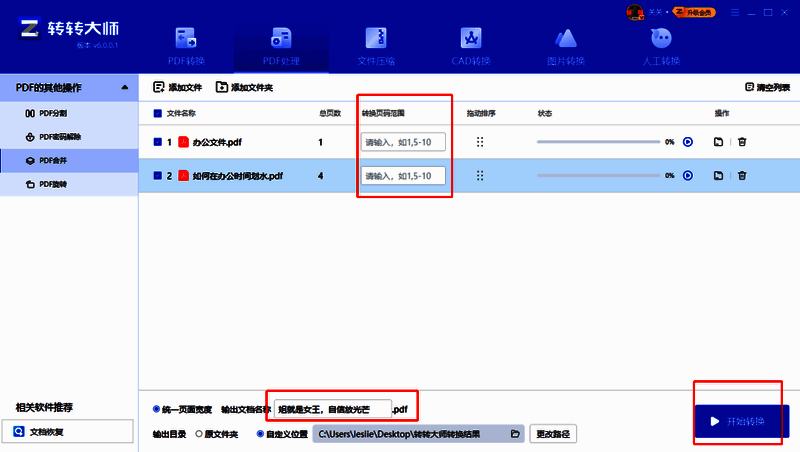Click 添加文件 add file button
Image resolution: width=800 pixels, height=452 pixels.
(177, 88)
